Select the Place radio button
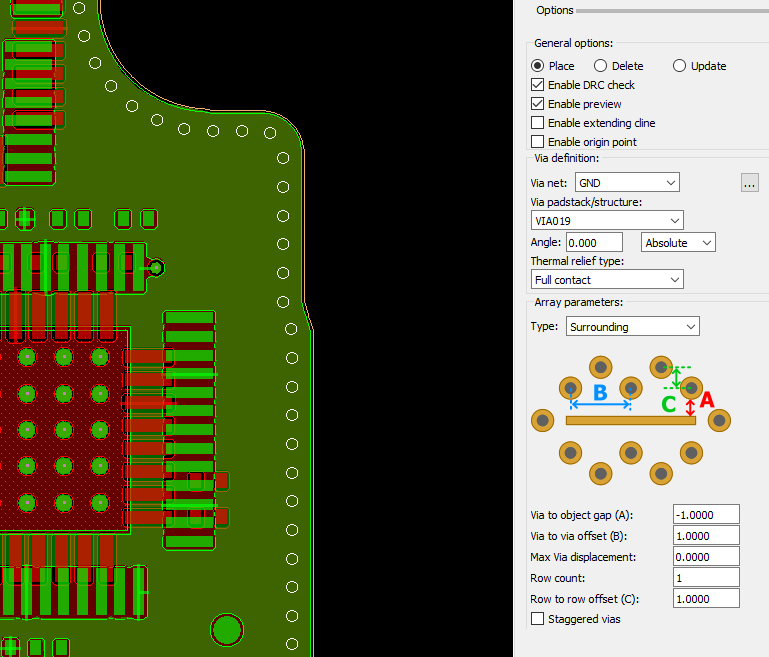Screen dimensions: 769x657 click(x=538, y=66)
